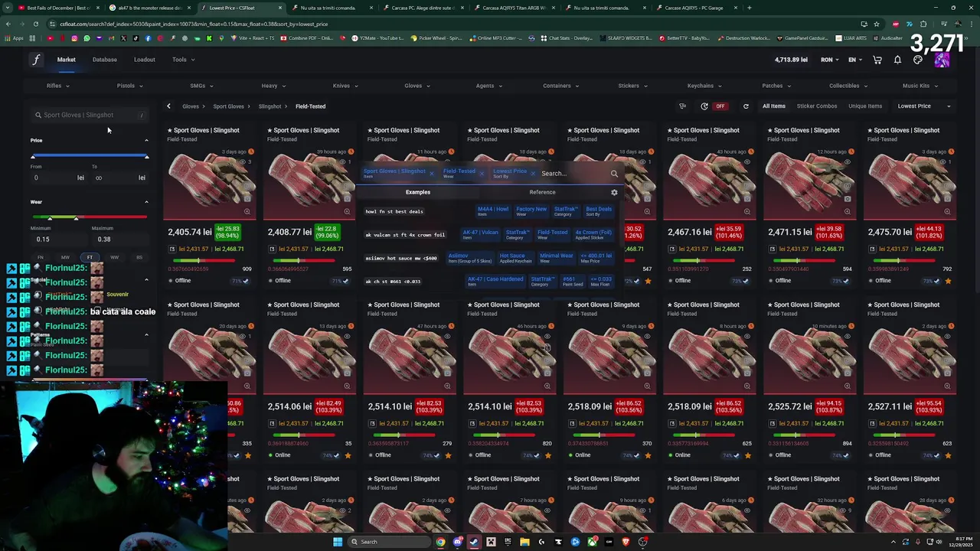
Task: Collapse the Wear filter section
Action: pos(146,202)
